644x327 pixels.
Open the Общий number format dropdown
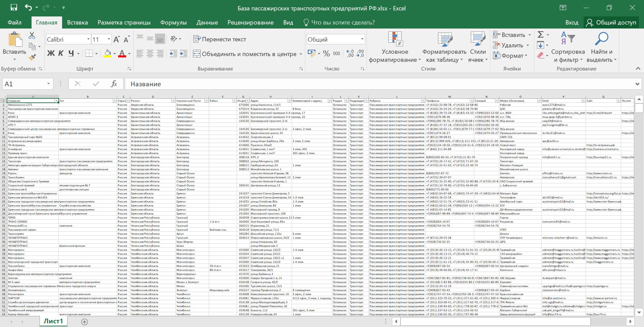[x=362, y=39]
